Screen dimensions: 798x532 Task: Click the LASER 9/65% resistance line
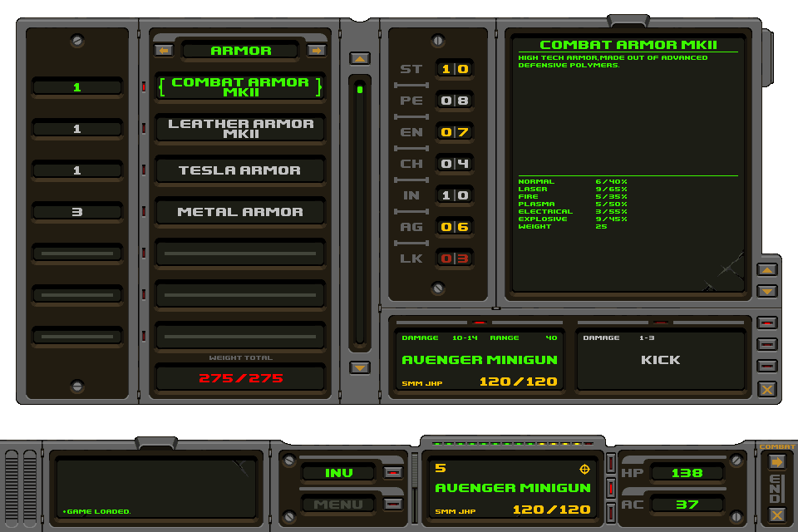pos(573,190)
